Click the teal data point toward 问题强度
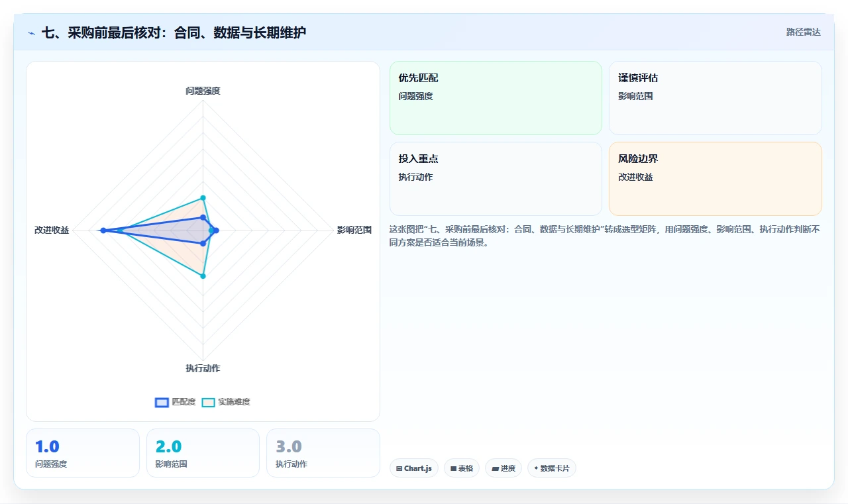 pyautogui.click(x=203, y=197)
